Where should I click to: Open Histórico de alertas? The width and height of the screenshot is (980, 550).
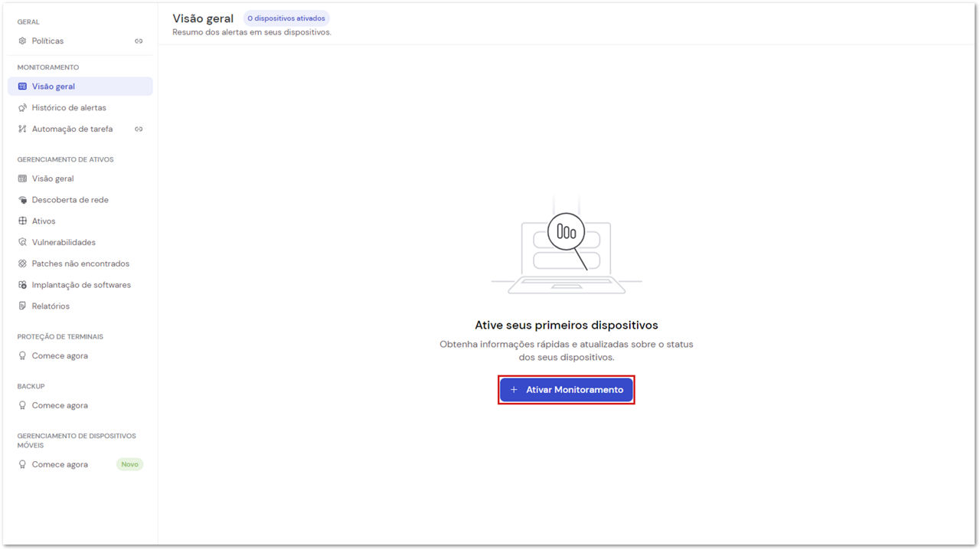click(80, 108)
